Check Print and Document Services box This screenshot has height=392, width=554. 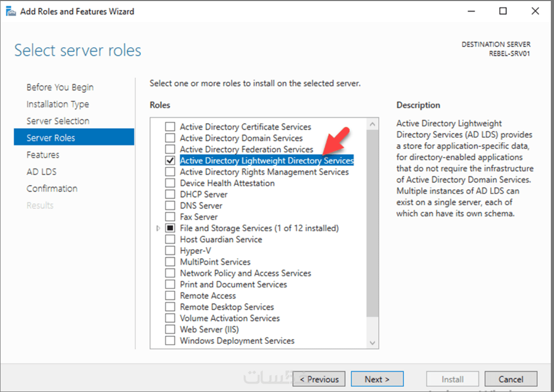pos(170,284)
